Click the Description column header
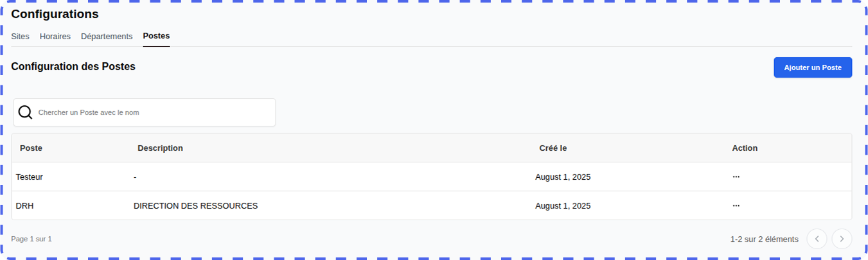Image resolution: width=868 pixels, height=260 pixels. (x=160, y=148)
